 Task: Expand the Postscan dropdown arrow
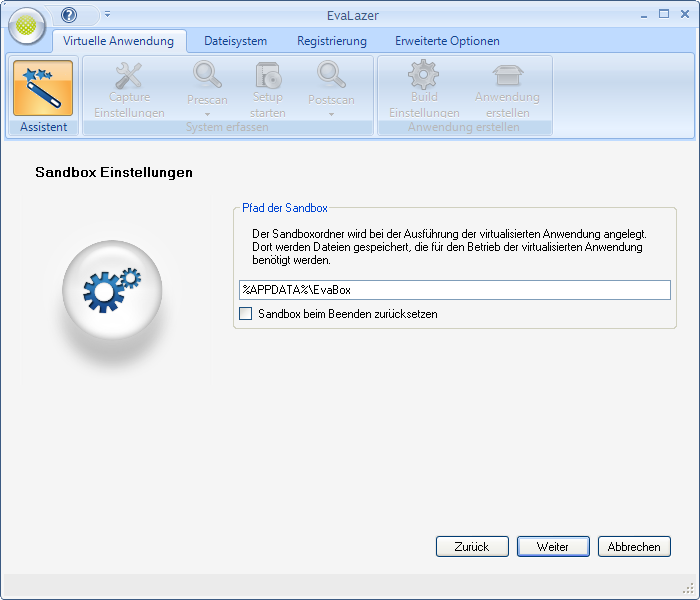(331, 114)
